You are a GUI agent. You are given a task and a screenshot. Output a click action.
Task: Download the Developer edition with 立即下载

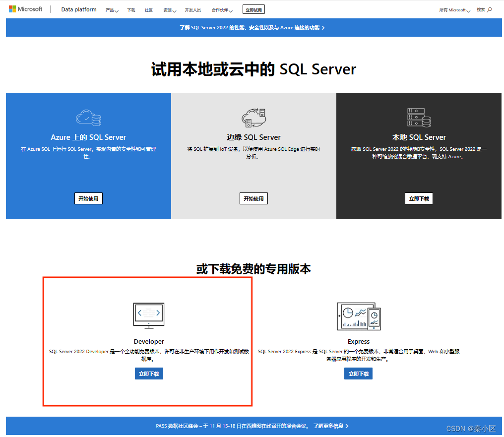pos(149,374)
